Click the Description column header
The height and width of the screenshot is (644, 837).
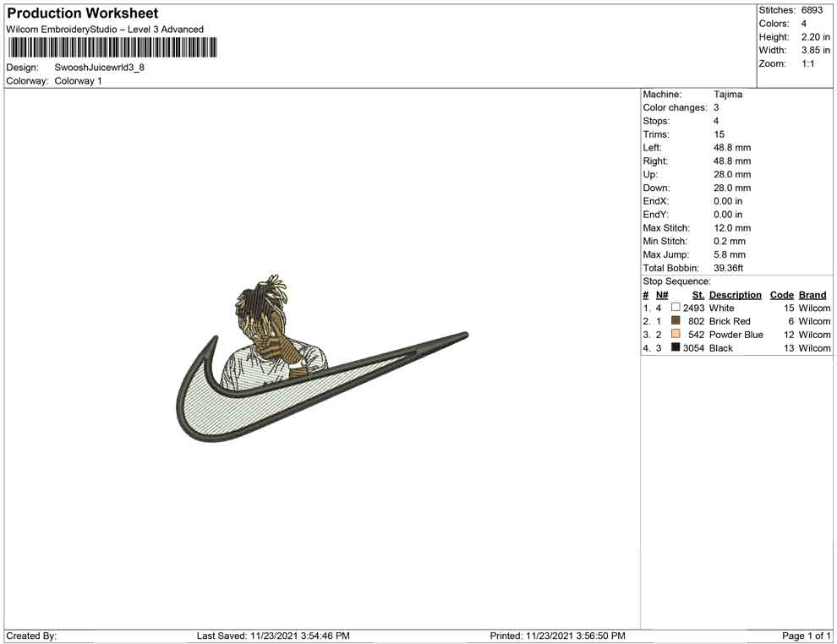click(x=735, y=294)
